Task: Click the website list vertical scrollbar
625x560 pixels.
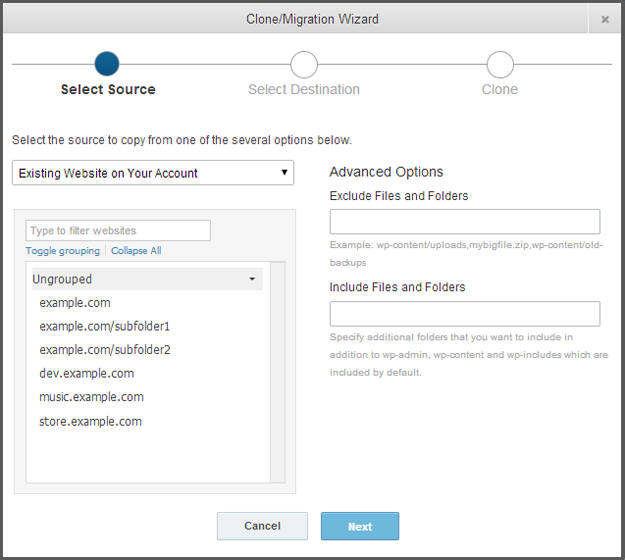Action: click(278, 372)
